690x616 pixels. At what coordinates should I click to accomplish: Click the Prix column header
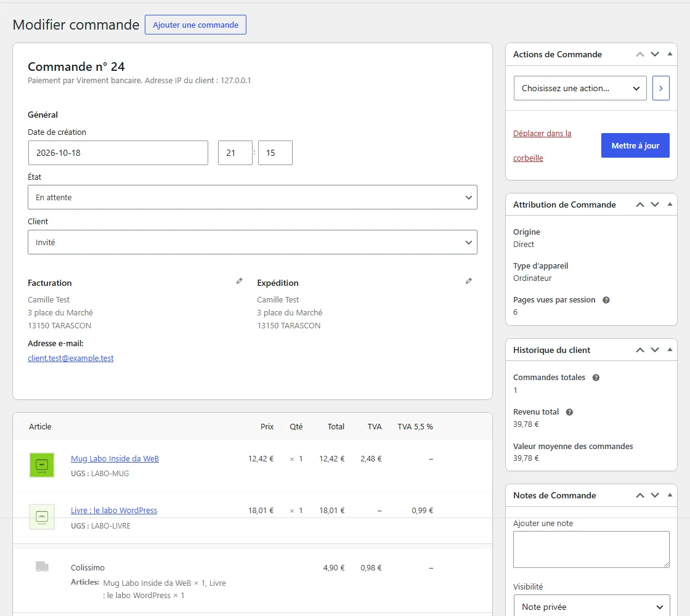267,426
